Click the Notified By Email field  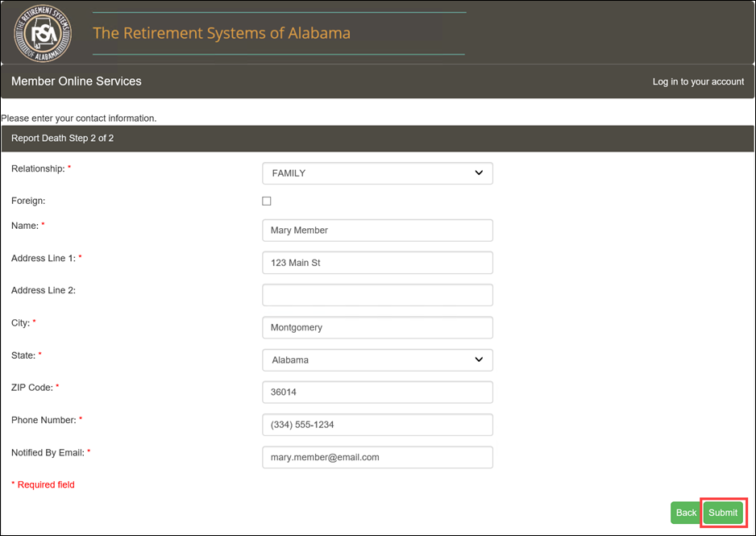pyautogui.click(x=377, y=458)
